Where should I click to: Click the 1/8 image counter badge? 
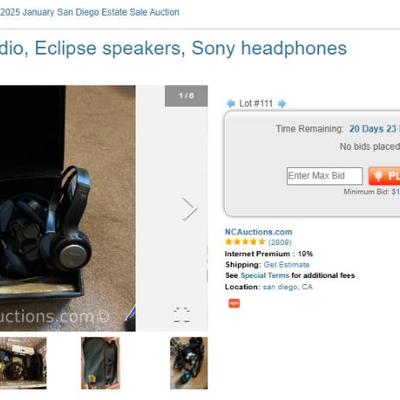pyautogui.click(x=186, y=96)
